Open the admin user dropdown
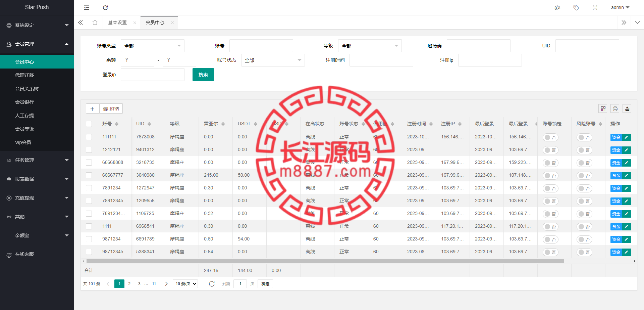The width and height of the screenshot is (644, 310). [620, 7]
